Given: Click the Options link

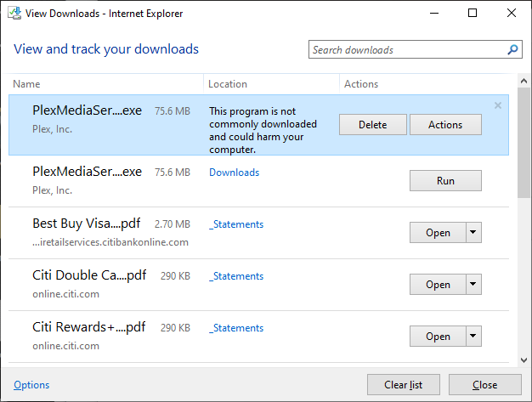Looking at the screenshot, I should pyautogui.click(x=31, y=385).
